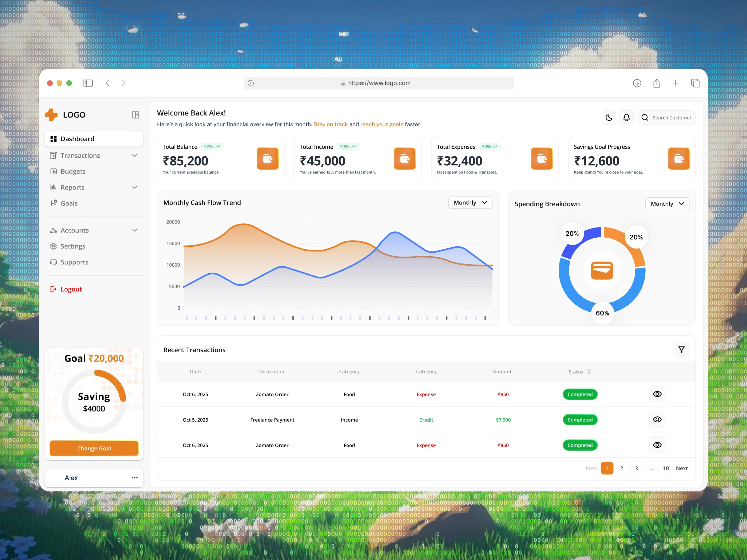
Task: Click the Budgets wallet icon in sidebar
Action: tap(53, 171)
